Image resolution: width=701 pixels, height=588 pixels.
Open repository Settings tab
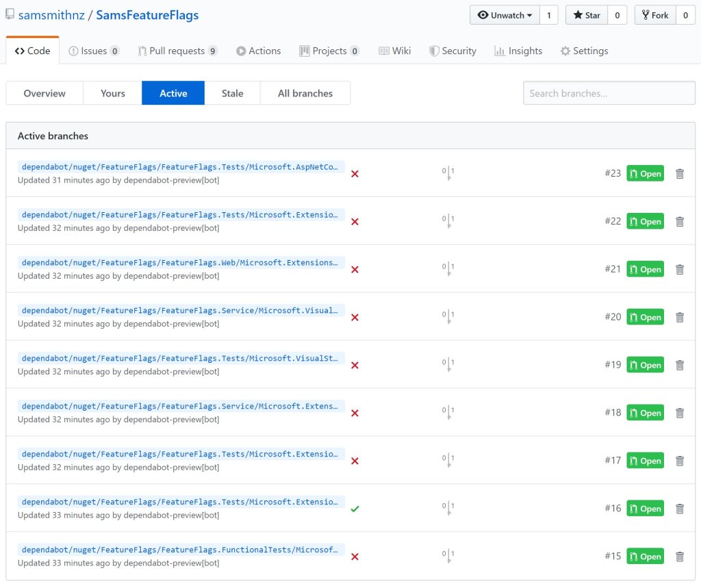point(584,51)
